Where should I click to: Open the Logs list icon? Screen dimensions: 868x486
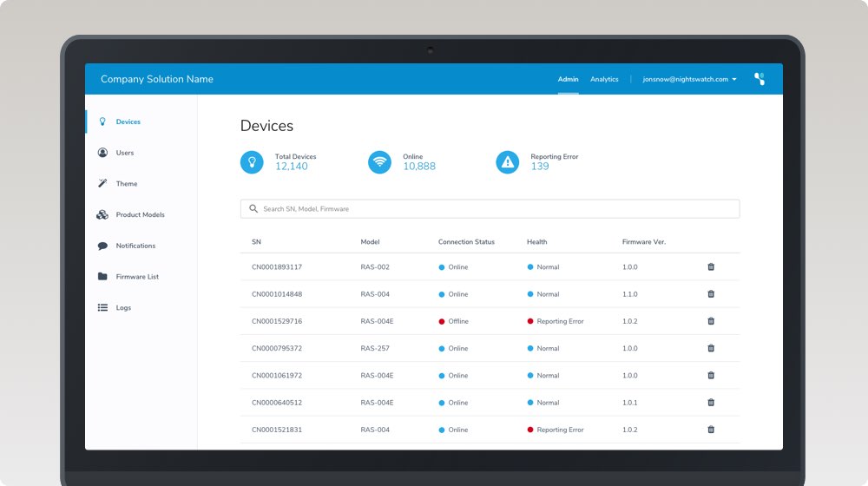tap(102, 308)
